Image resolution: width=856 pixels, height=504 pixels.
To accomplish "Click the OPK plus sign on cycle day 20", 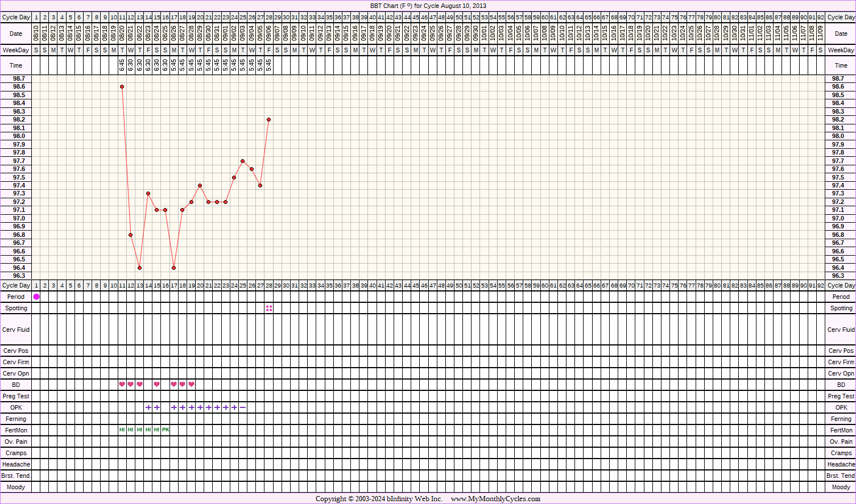I will 200,407.
